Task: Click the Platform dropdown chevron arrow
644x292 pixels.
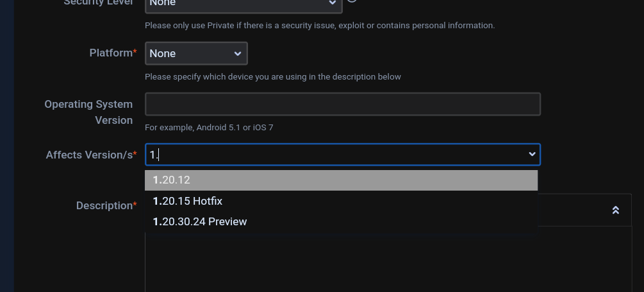Action: pyautogui.click(x=238, y=53)
